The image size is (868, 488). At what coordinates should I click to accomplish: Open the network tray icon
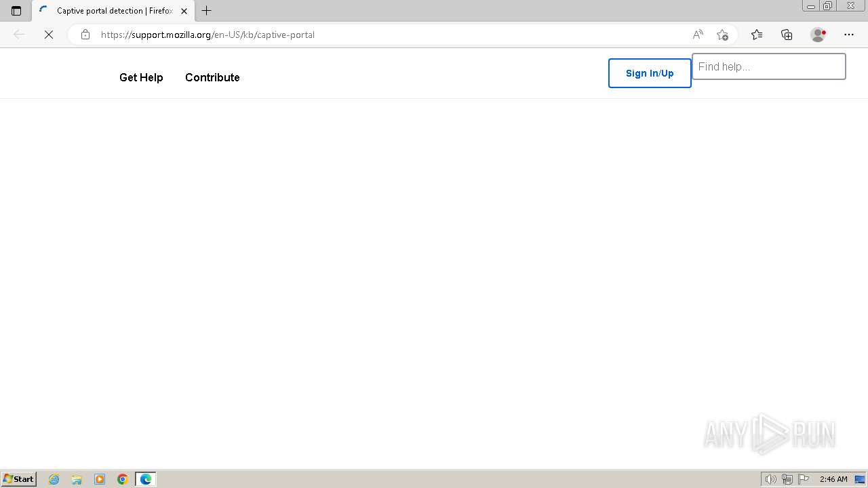pyautogui.click(x=787, y=479)
